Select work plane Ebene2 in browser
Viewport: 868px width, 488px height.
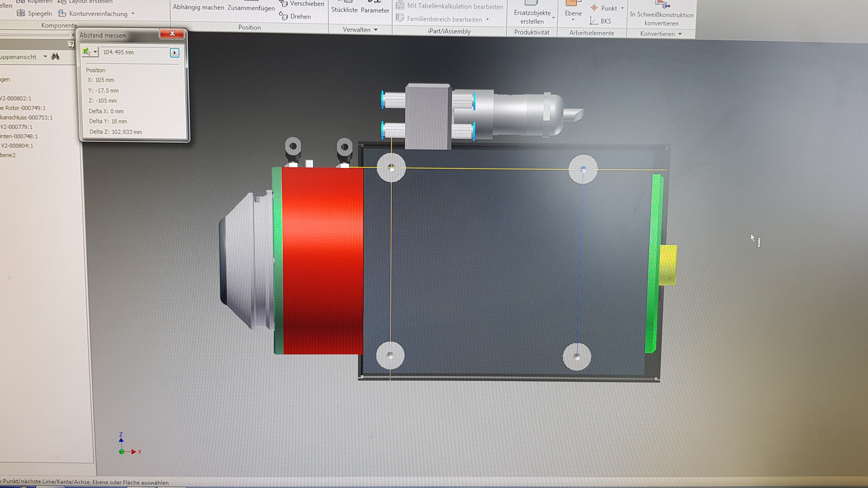8,155
